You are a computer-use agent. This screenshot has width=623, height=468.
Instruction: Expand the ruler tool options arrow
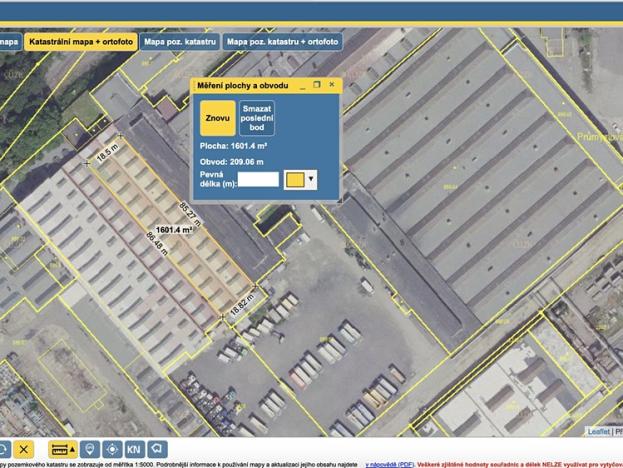74,449
